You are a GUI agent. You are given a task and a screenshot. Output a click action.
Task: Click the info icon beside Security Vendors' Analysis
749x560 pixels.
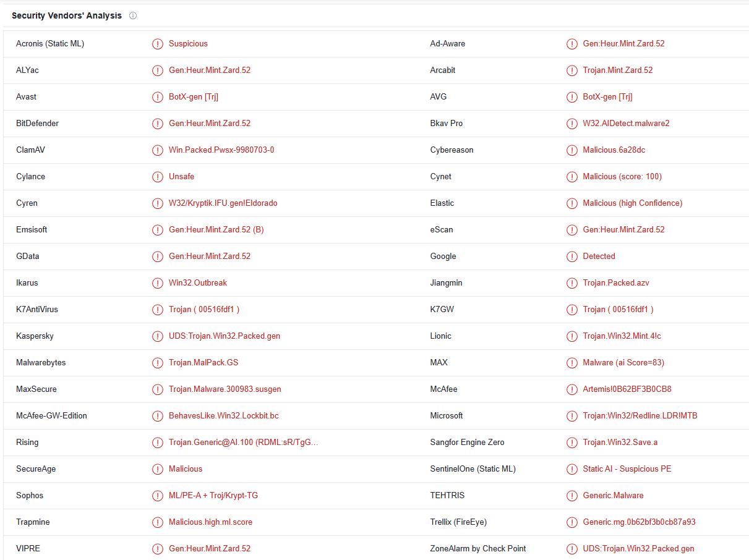(133, 15)
